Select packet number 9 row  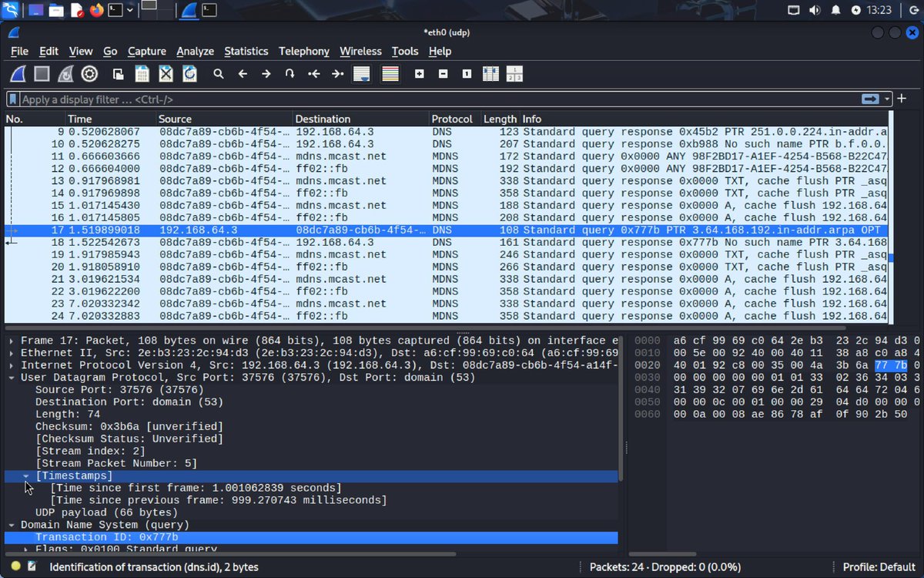click(447, 132)
